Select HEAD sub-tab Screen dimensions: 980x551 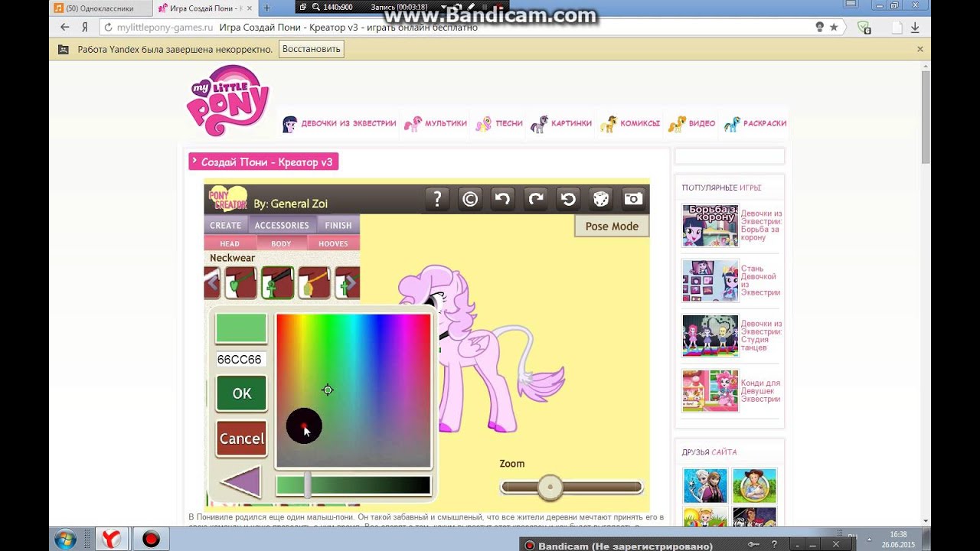230,243
